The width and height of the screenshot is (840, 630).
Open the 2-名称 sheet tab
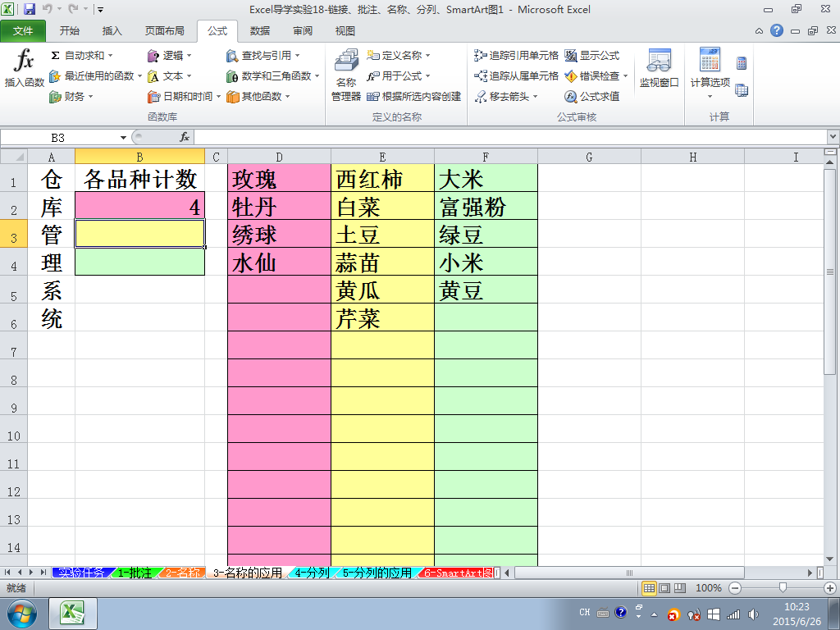(182, 573)
